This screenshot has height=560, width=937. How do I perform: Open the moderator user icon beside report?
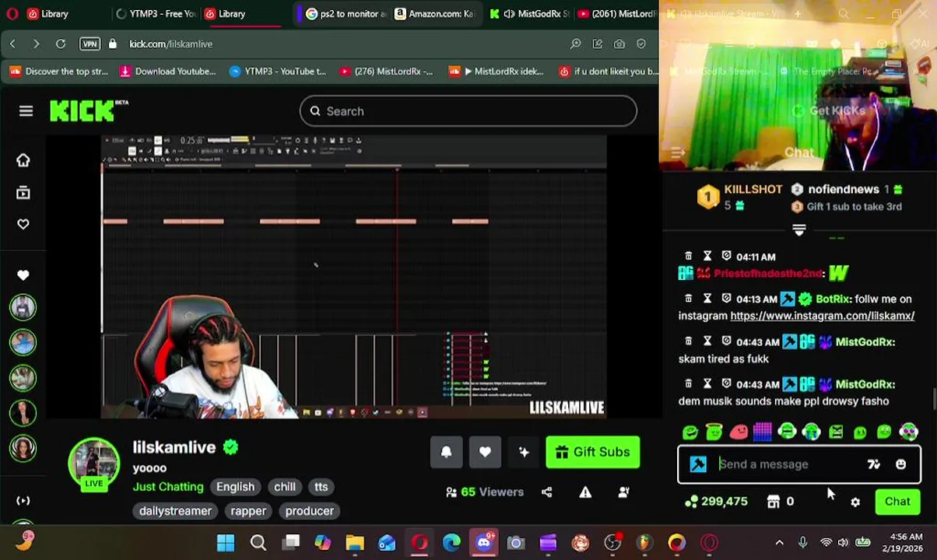point(623,492)
